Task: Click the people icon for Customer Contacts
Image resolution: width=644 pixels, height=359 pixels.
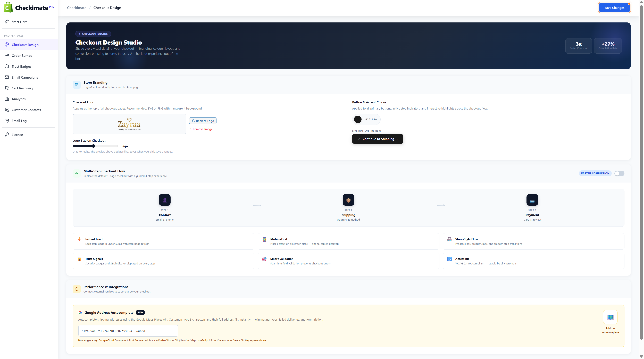Action: [7, 110]
